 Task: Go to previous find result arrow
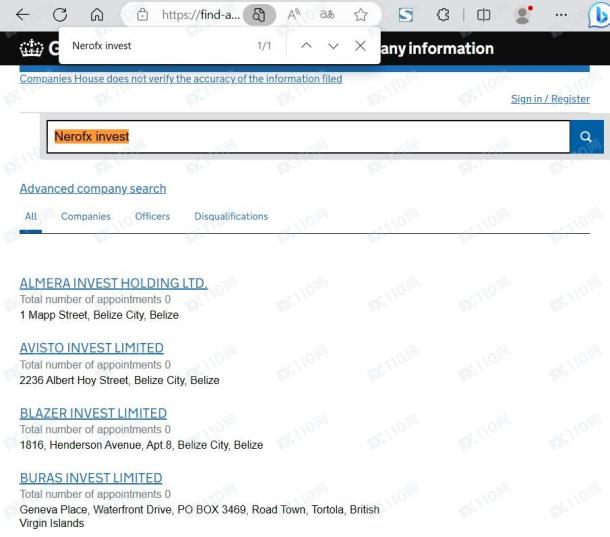307,46
